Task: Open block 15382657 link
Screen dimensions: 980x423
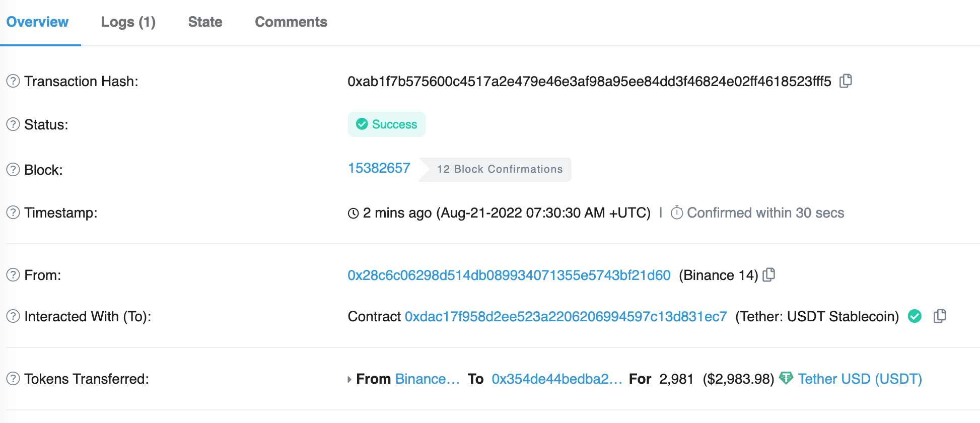Action: tap(379, 168)
